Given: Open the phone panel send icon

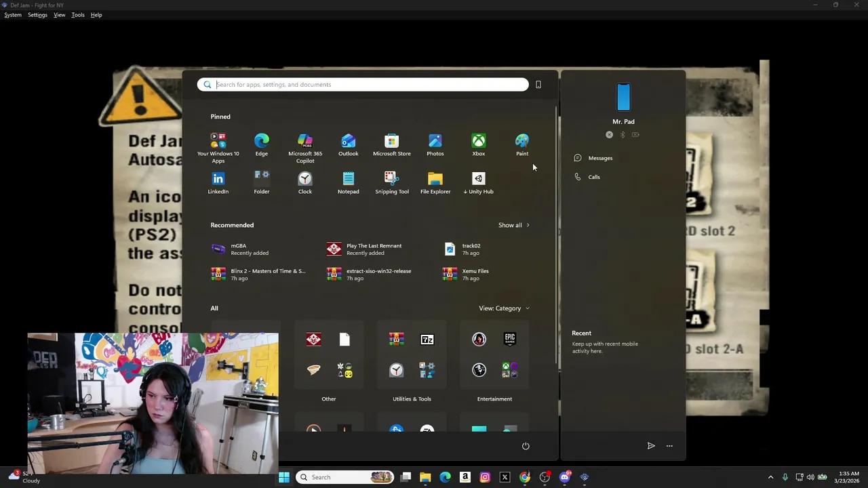Looking at the screenshot, I should (651, 446).
